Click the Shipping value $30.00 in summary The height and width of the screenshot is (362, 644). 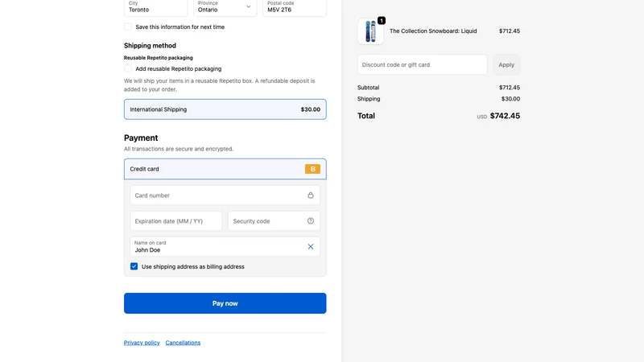tap(510, 99)
